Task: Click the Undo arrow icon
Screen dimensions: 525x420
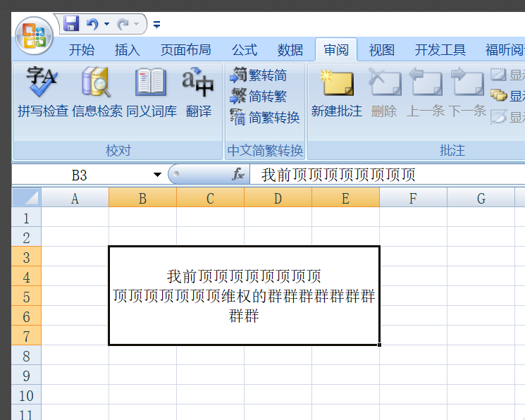Action: tap(93, 24)
